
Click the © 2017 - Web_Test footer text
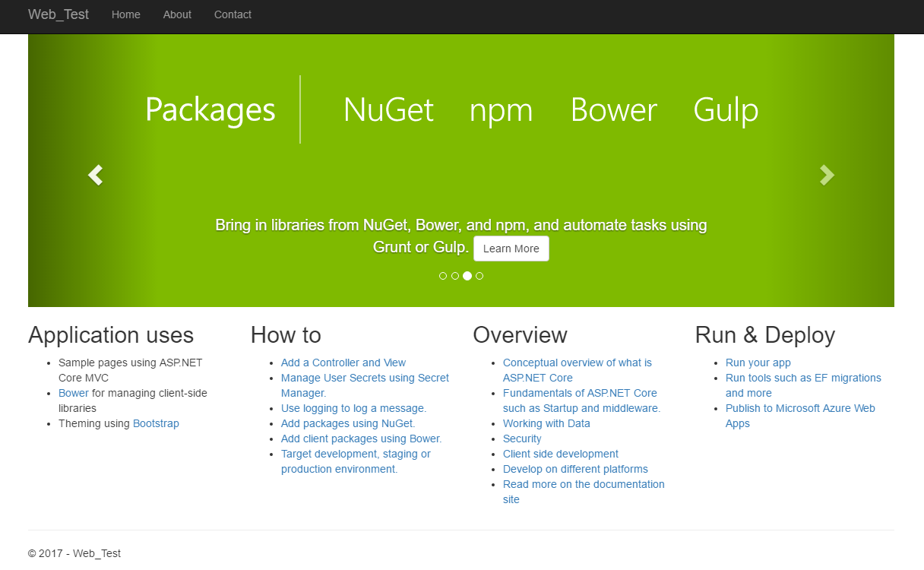[74, 553]
